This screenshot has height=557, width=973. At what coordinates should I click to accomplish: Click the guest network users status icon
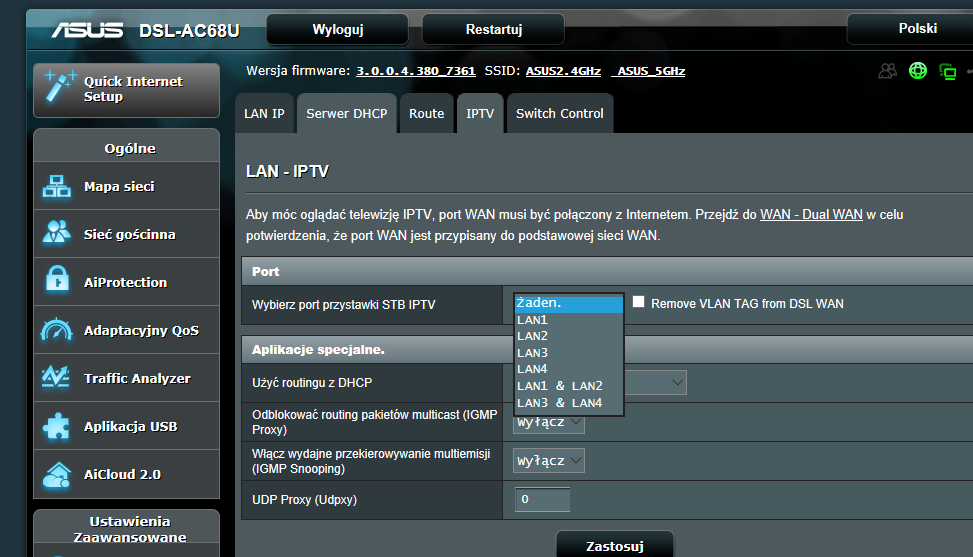pos(887,71)
